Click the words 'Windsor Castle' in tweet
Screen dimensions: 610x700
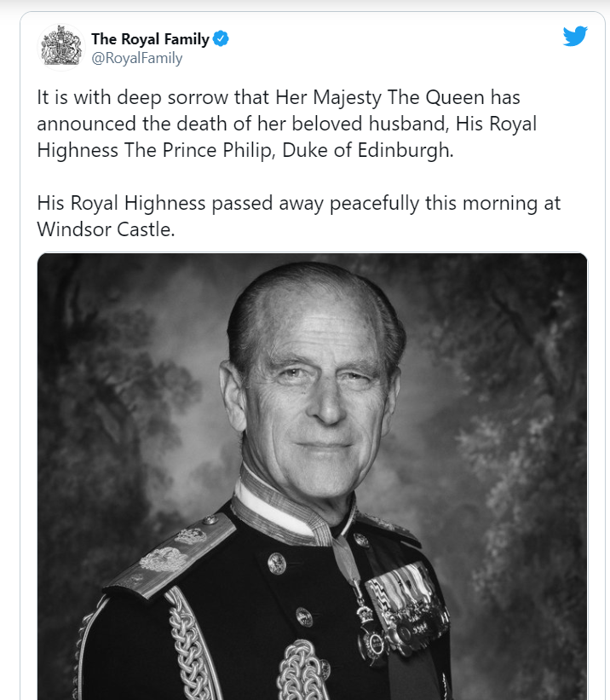(x=106, y=229)
